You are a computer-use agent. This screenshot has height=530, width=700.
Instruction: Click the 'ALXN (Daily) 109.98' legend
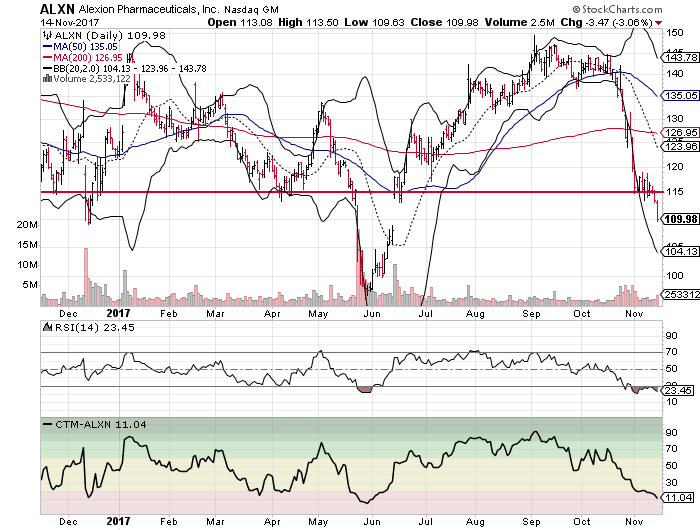[109, 35]
